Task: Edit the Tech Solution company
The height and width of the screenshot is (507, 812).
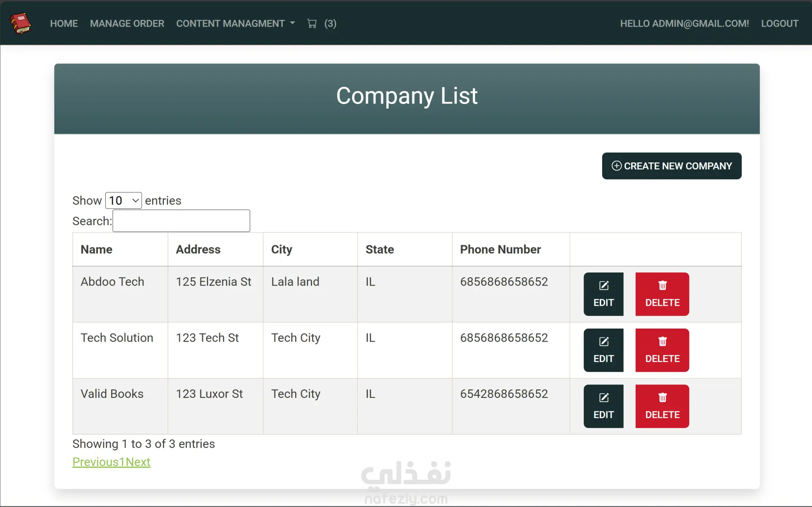Action: click(603, 350)
